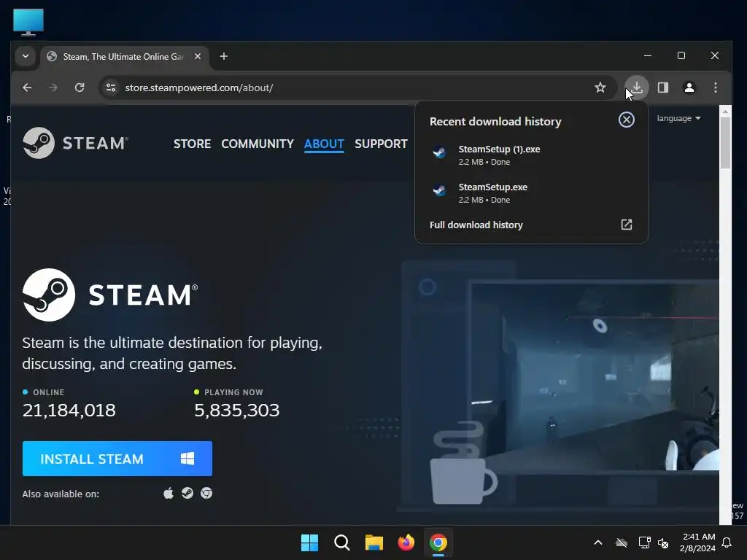This screenshot has height=560, width=747.
Task: Open Windows Start menu
Action: pyautogui.click(x=309, y=542)
